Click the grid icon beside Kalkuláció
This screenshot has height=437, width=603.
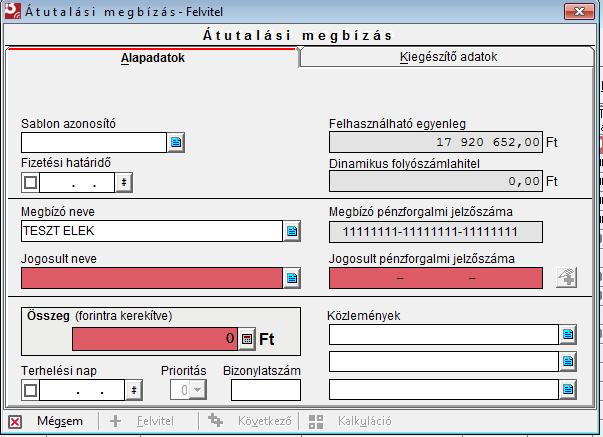316,422
